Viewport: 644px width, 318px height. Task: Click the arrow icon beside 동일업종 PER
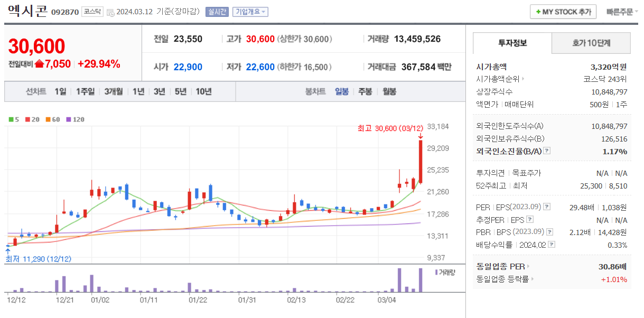click(528, 267)
